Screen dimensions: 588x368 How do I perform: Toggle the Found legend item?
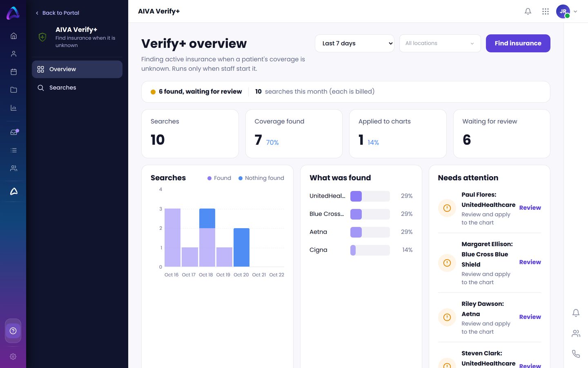coord(219,178)
